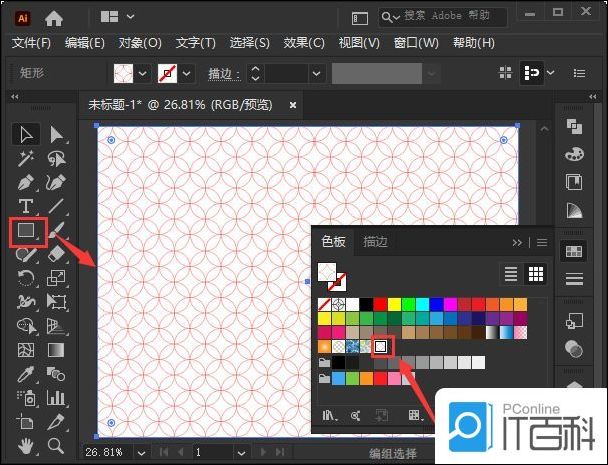Switch swatches to thumbnail grid view
608x465 pixels.
click(536, 274)
